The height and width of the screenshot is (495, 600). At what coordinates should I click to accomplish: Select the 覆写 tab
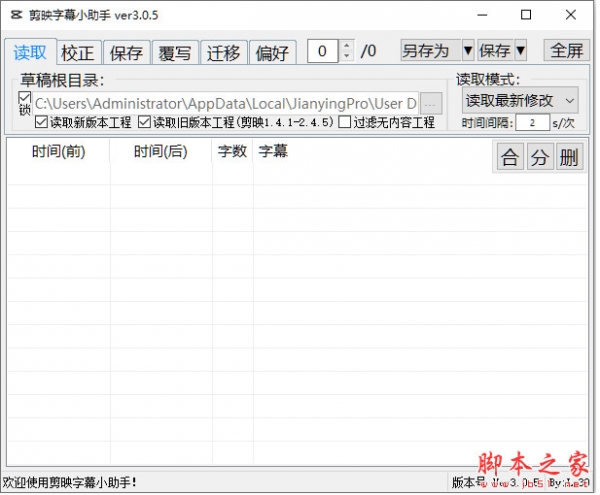(175, 53)
